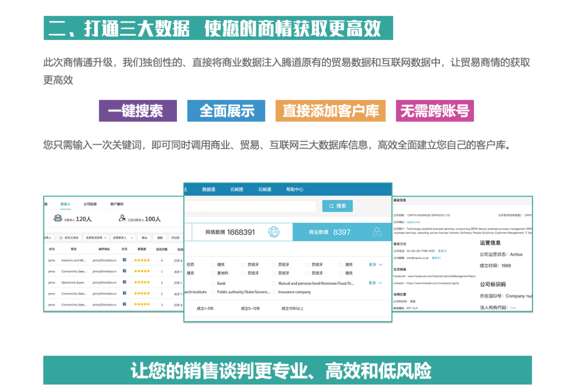This screenshot has height=392, width=582.
Task: Open the 全部联系人 dropdown
Action: [x=123, y=237]
